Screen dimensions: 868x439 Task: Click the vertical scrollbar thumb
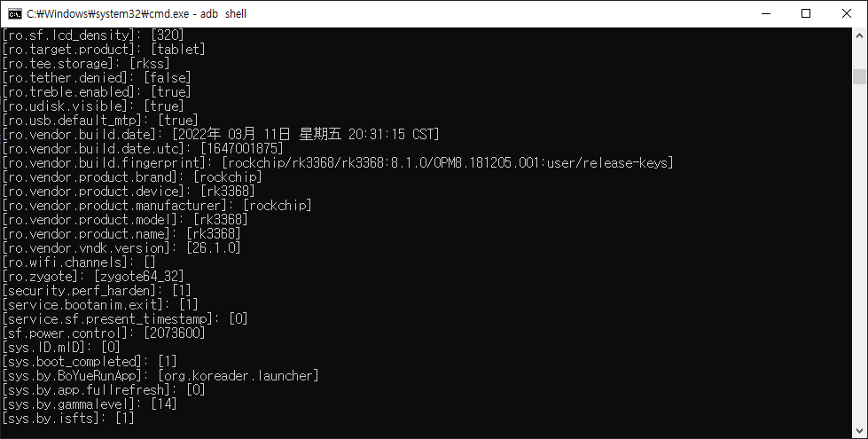pos(859,76)
